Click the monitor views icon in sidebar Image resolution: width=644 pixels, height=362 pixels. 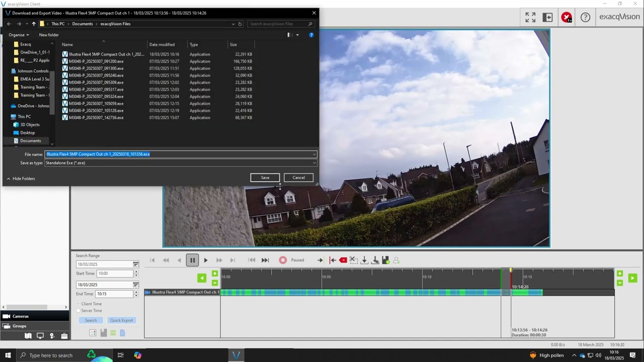[x=40, y=336]
